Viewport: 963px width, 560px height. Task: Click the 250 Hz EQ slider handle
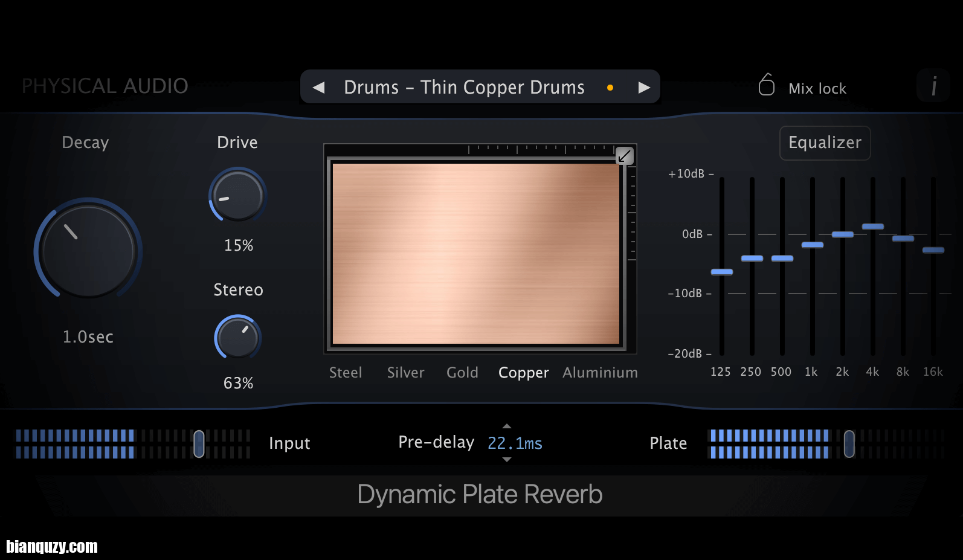click(x=752, y=259)
